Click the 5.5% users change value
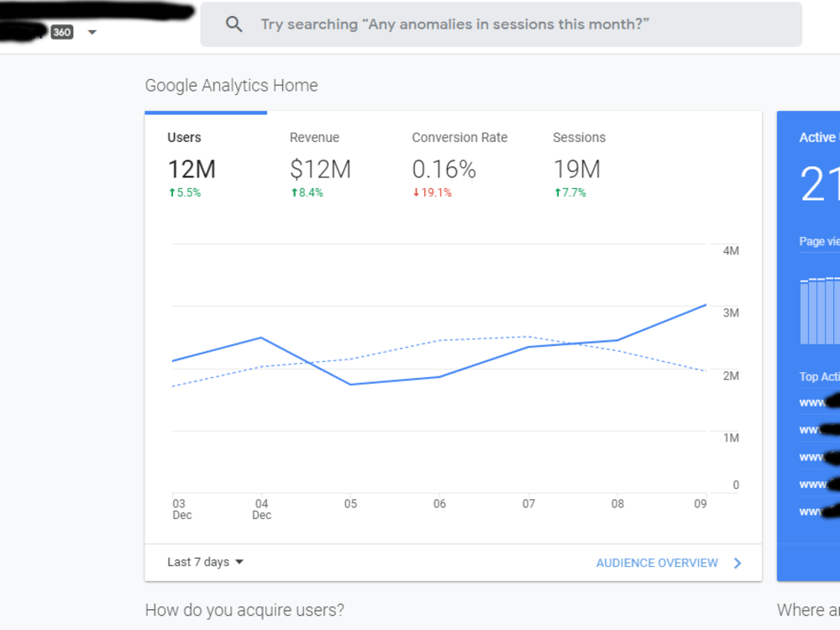Image resolution: width=840 pixels, height=630 pixels. coord(185,193)
